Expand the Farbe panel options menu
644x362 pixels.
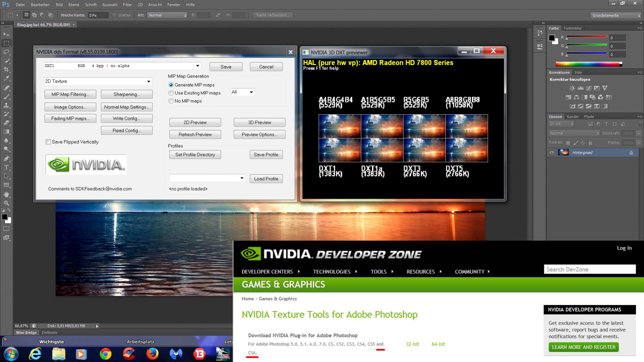639,28
